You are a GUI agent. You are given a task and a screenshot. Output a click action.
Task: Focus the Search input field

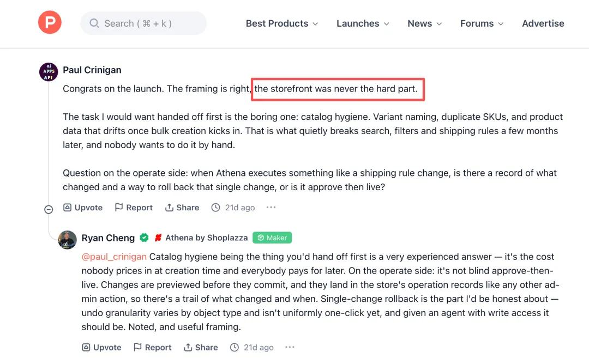click(x=143, y=23)
